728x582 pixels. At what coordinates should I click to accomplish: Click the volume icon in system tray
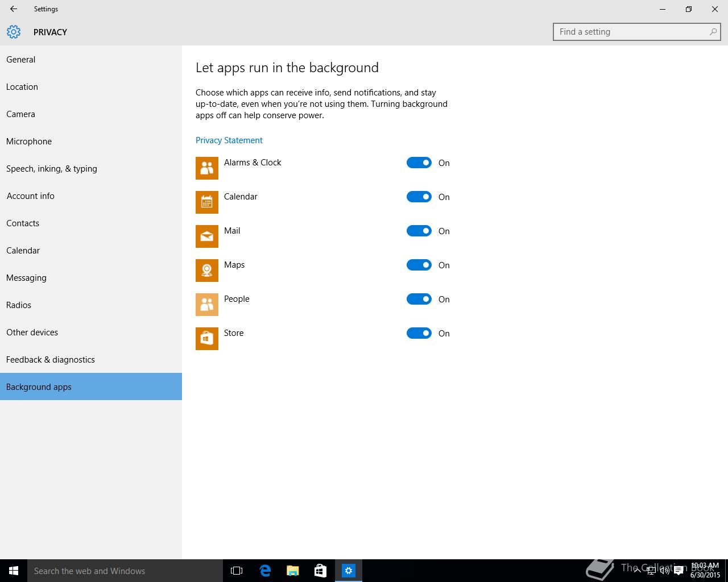tap(664, 571)
